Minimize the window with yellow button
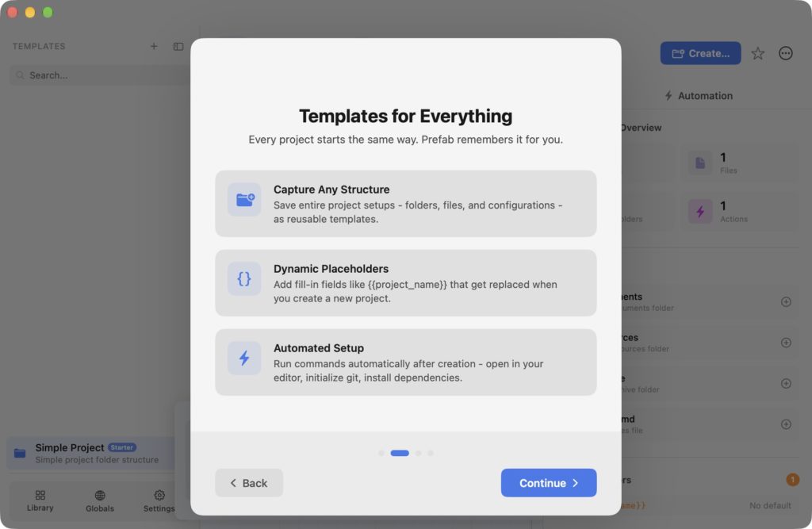This screenshot has width=812, height=529. coord(30,13)
